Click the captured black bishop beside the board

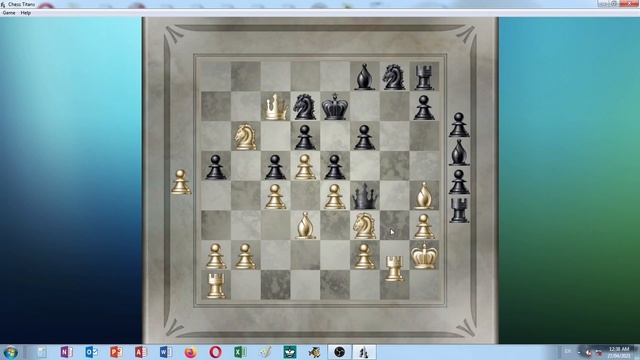(459, 153)
